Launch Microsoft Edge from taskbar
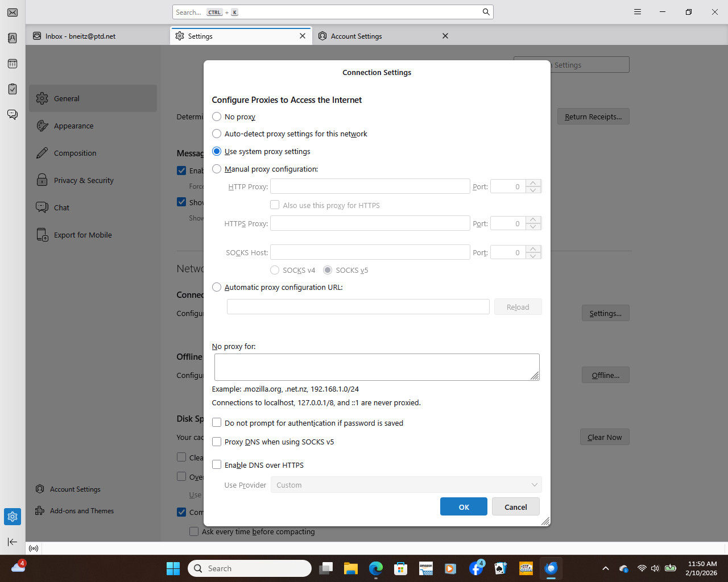Screen dimensions: 728x582 (376, 568)
